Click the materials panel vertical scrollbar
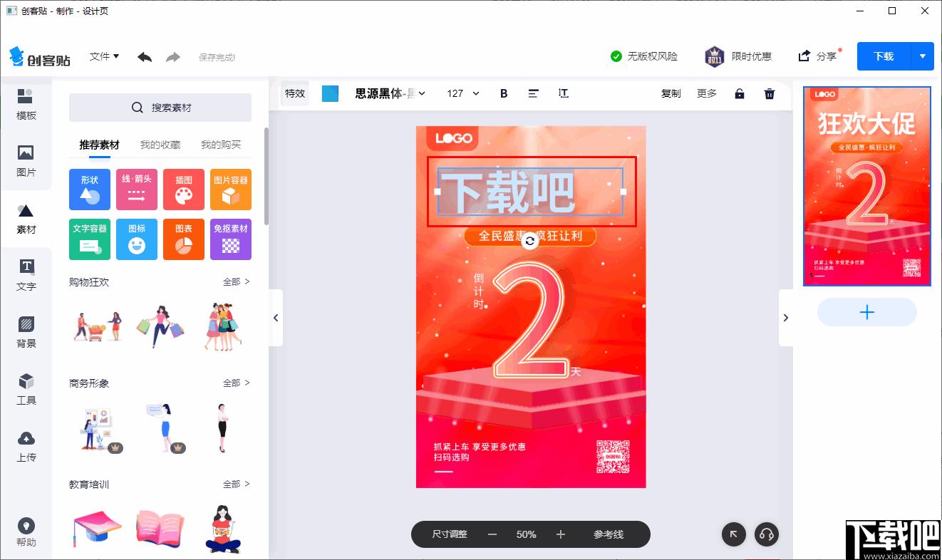The height and width of the screenshot is (560, 942). (x=266, y=176)
